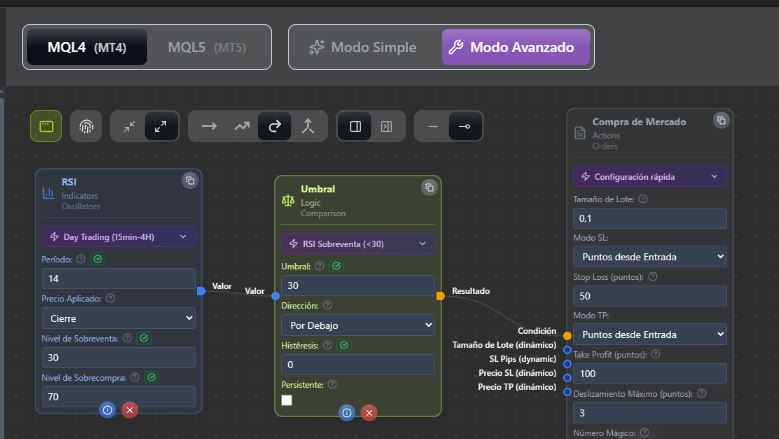Click the collapse arrows toolbar icon
This screenshot has height=439, width=779.
pyautogui.click(x=129, y=126)
